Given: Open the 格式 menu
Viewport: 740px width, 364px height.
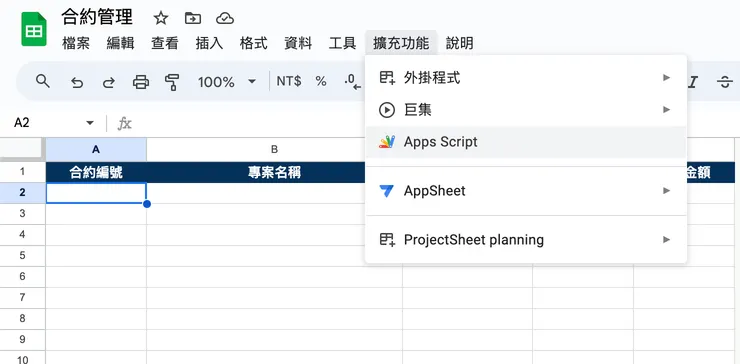Looking at the screenshot, I should click(253, 43).
